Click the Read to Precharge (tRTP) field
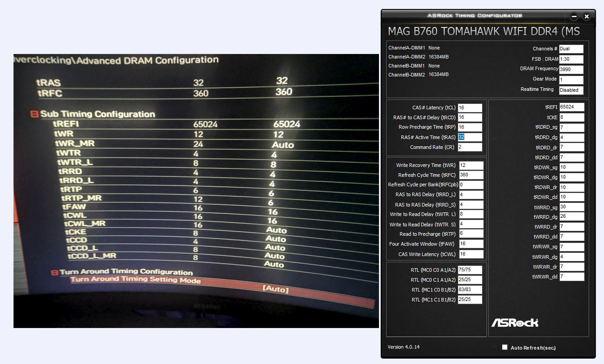Image resolution: width=604 pixels, height=364 pixels. coord(471,234)
